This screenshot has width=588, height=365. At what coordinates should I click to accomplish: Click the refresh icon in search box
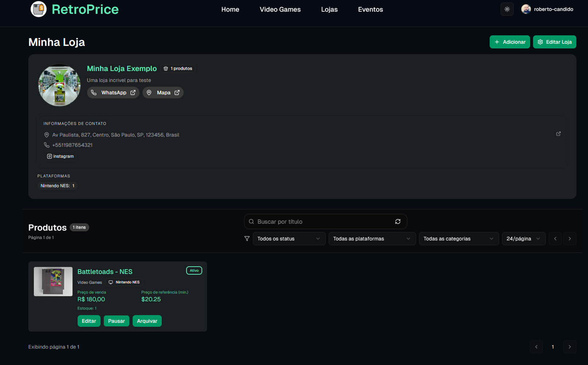pos(398,221)
